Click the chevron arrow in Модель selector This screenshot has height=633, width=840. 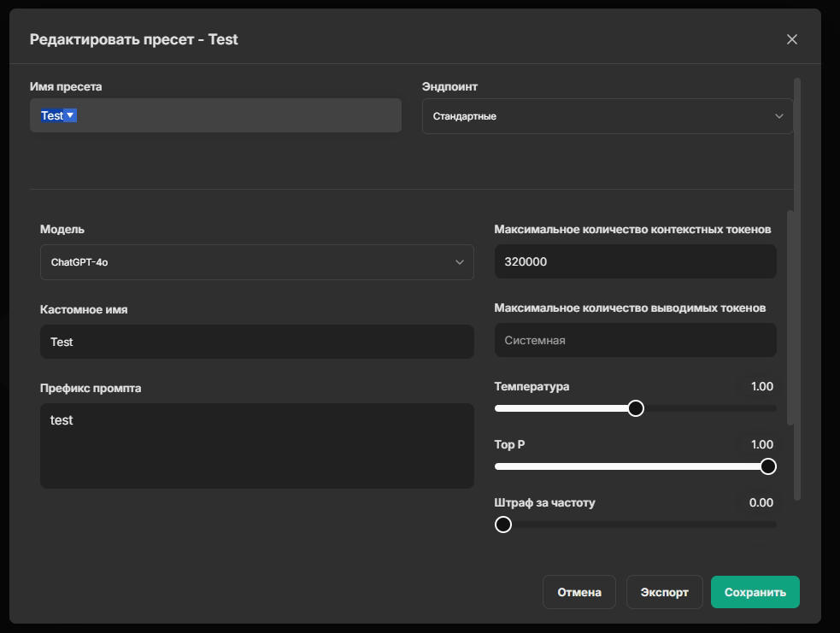(459, 262)
